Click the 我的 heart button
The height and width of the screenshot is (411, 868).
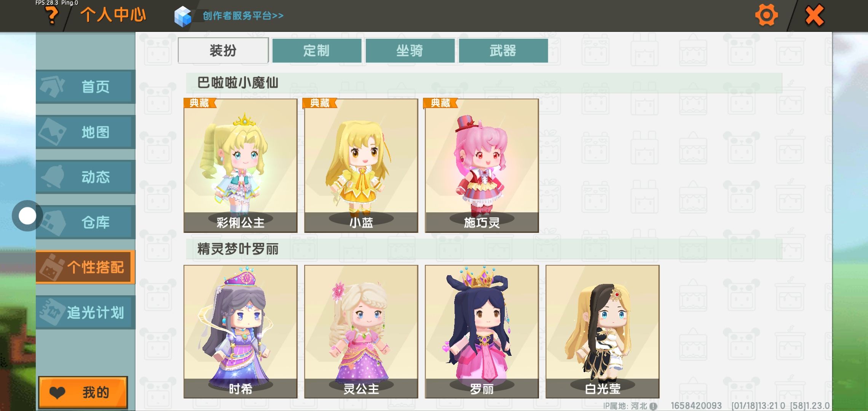click(83, 392)
